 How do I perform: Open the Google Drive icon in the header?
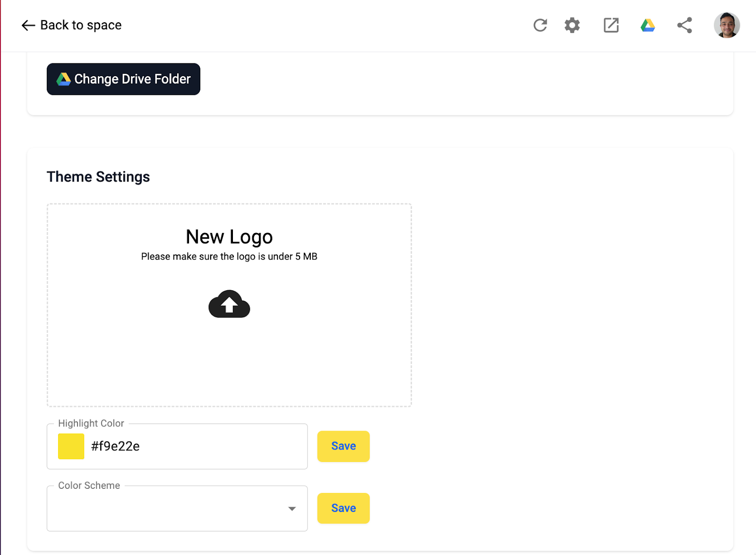pyautogui.click(x=648, y=25)
